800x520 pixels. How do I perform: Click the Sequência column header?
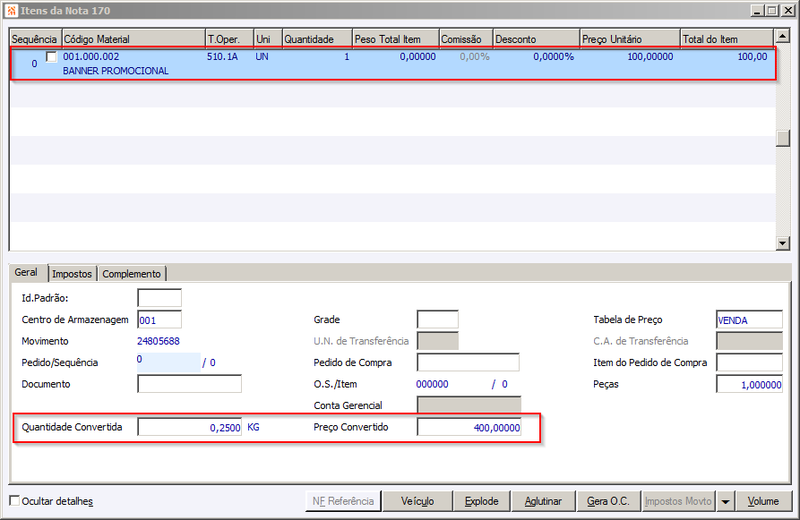click(35, 39)
